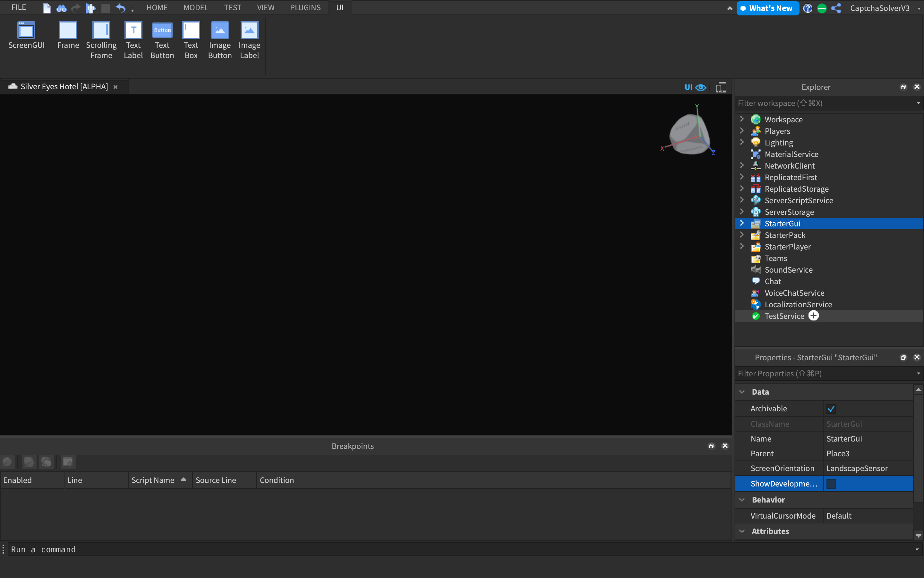Screen dimensions: 924x578
Task: Expand the Attributes section
Action: tap(742, 531)
